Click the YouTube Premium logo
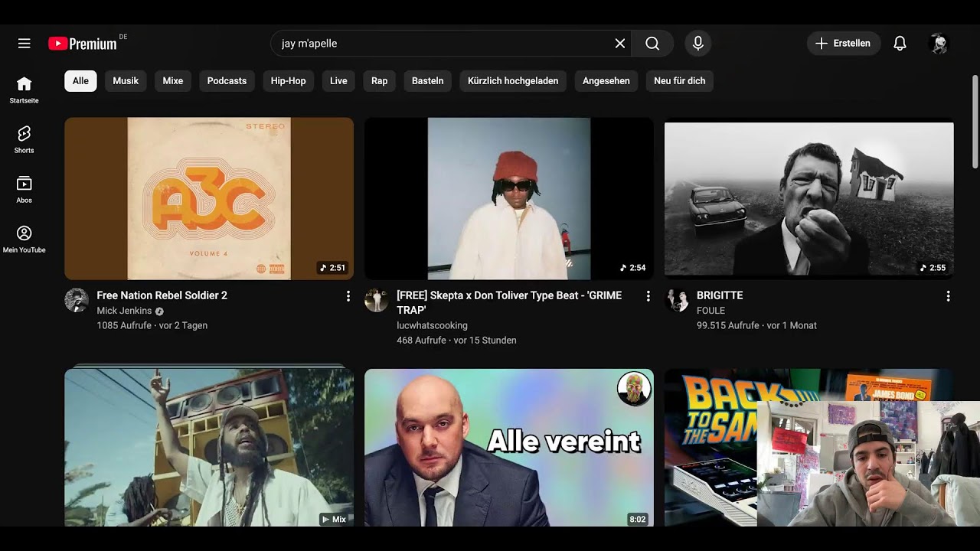The image size is (980, 551). [83, 44]
